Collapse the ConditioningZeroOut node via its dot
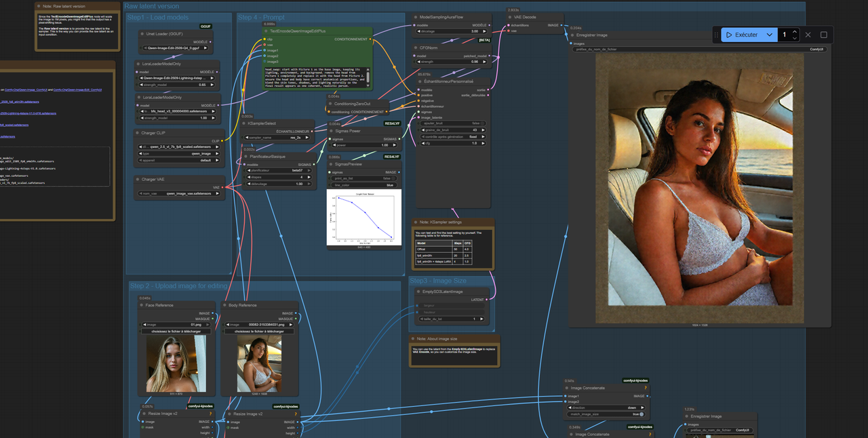 pyautogui.click(x=330, y=104)
